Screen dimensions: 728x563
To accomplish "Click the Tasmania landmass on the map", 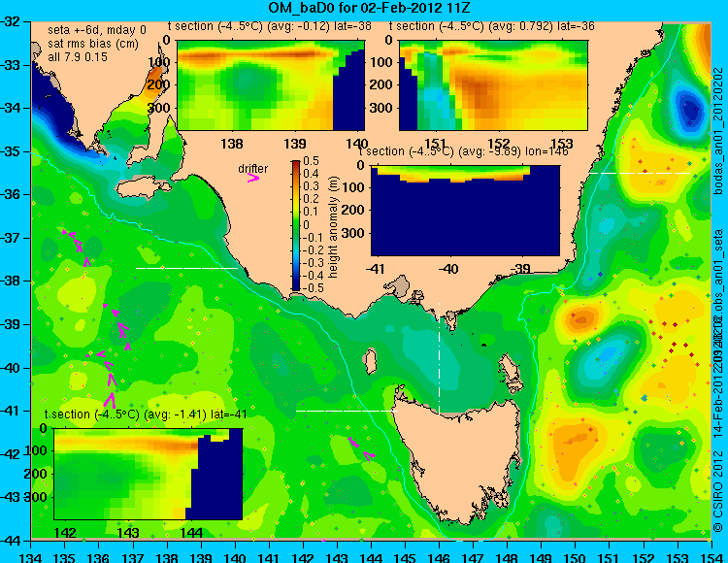I will pos(460,459).
